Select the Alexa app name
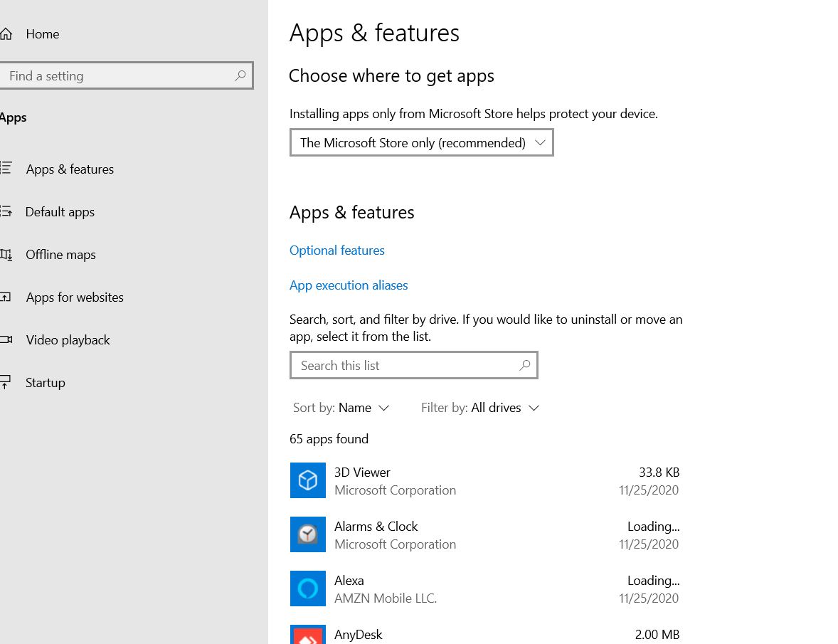The image size is (838, 644). tap(349, 581)
